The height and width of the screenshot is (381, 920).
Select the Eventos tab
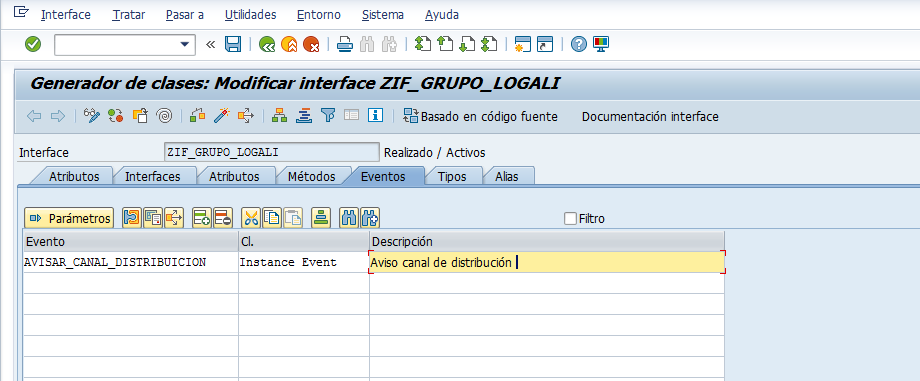(x=383, y=176)
